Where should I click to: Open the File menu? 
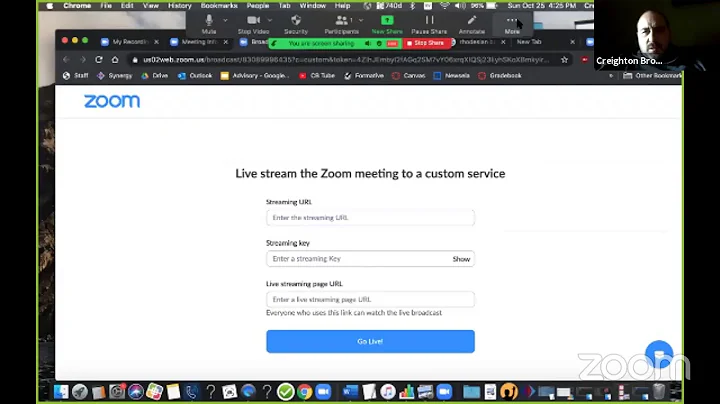(x=106, y=6)
